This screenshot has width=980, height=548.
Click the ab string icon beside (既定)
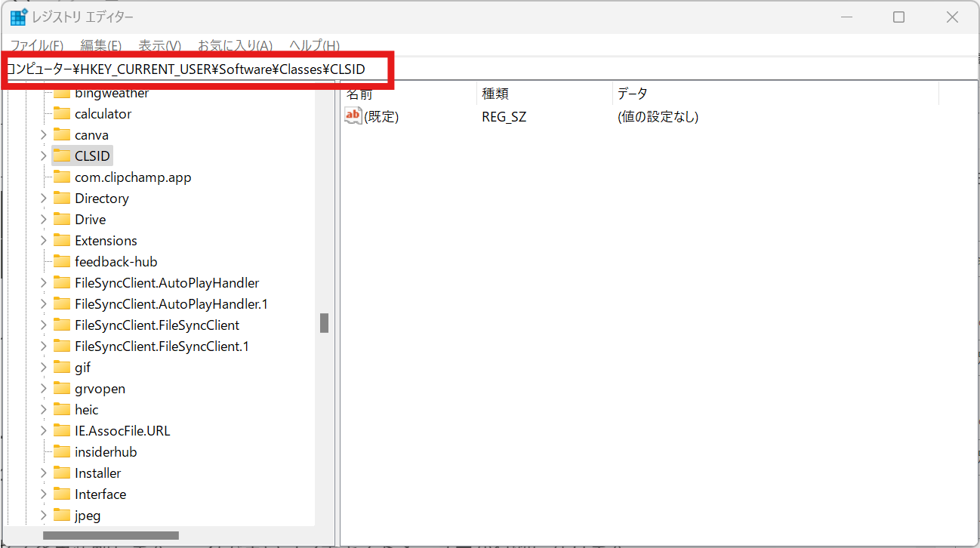[x=352, y=115]
